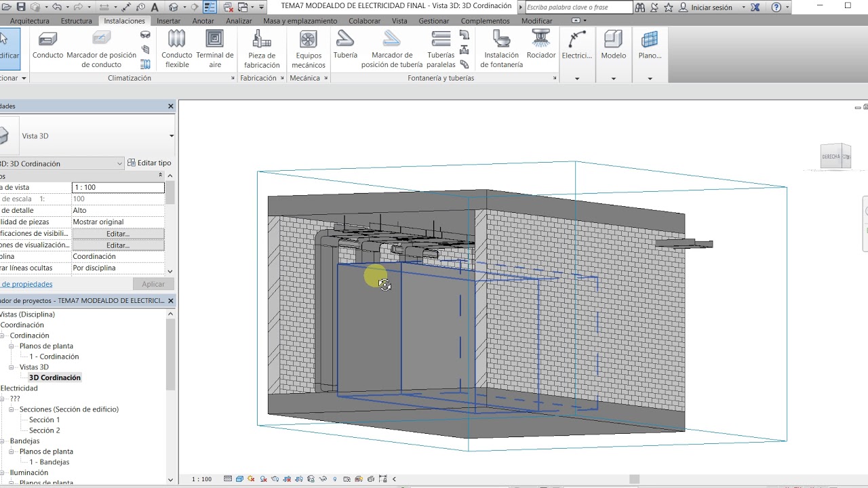This screenshot has width=868, height=488.
Task: Select Instalación de fontanería tool
Action: (x=501, y=49)
